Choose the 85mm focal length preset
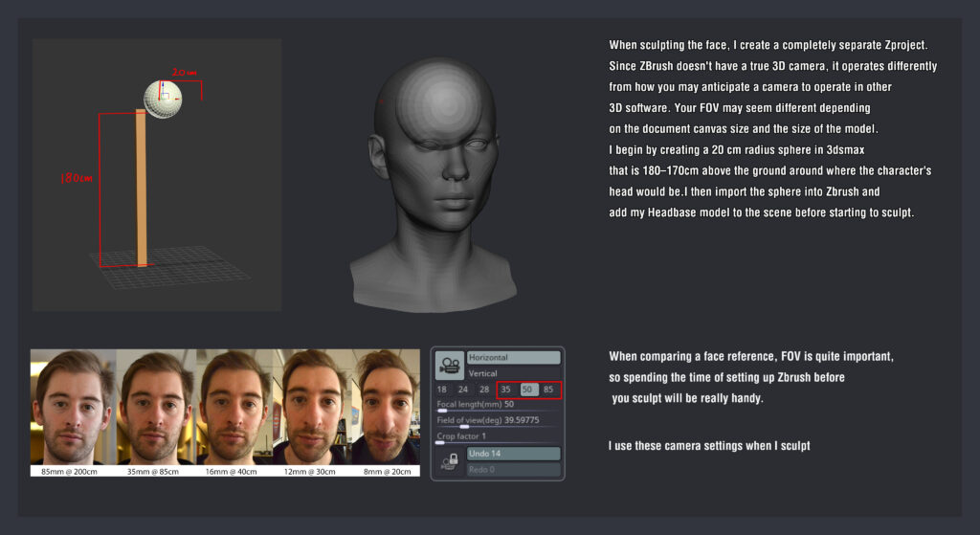This screenshot has width=980, height=535. tap(548, 390)
